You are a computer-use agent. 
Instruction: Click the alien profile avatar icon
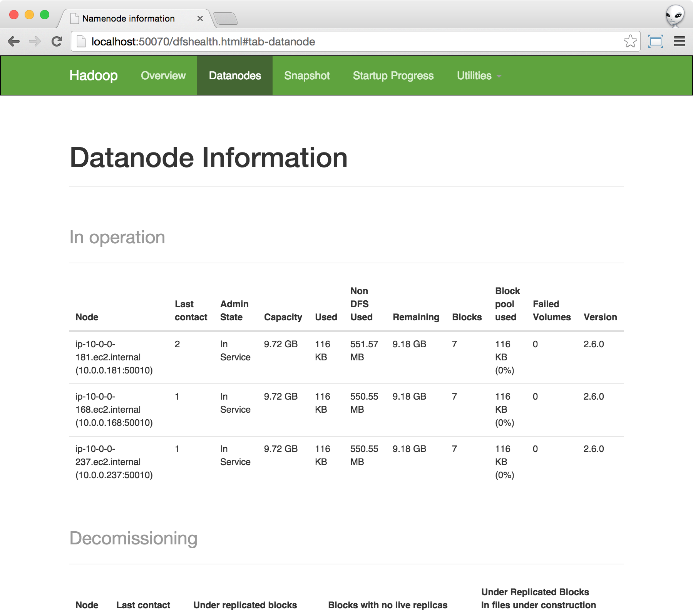click(x=675, y=16)
